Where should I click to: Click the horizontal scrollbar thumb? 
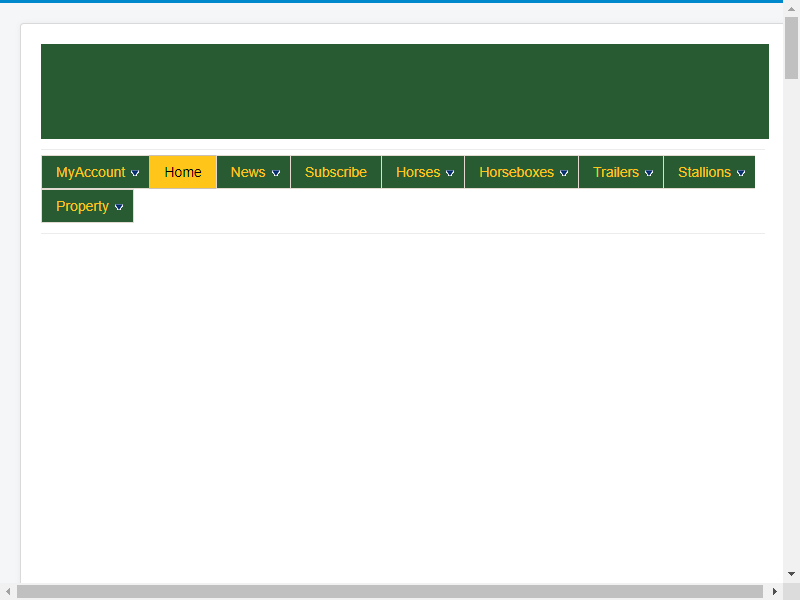point(390,592)
